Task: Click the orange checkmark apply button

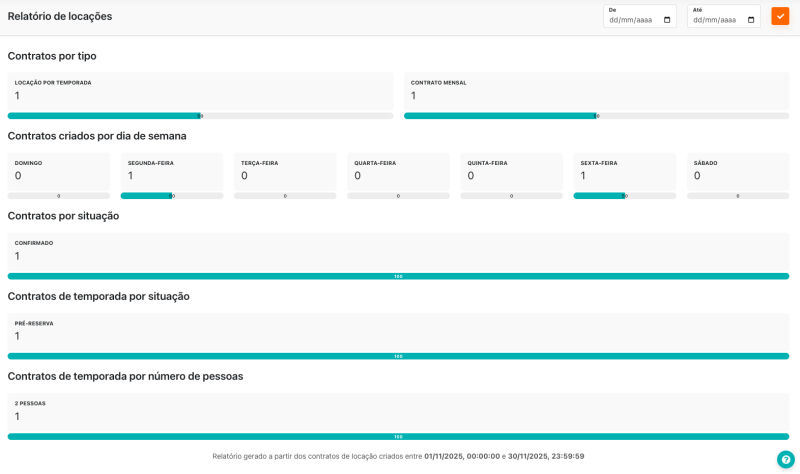Action: coord(780,16)
